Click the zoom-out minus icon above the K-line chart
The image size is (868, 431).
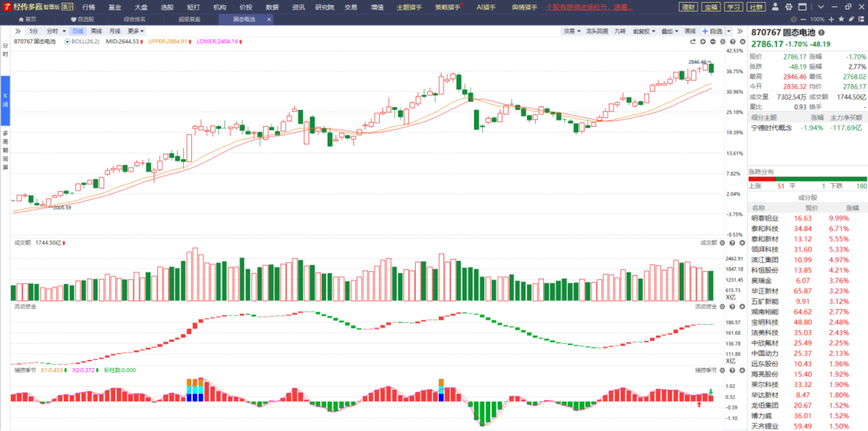pyautogui.click(x=713, y=42)
